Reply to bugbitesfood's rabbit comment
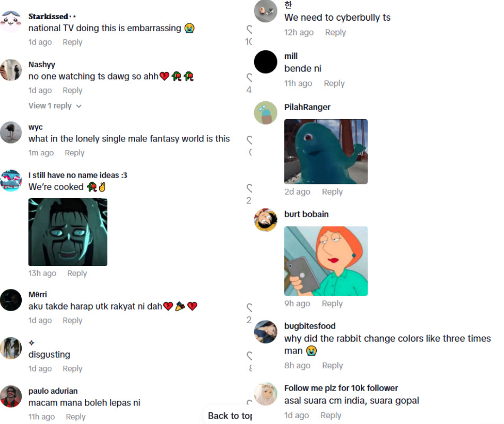Viewport: 504px width, 424px height. coord(332,366)
